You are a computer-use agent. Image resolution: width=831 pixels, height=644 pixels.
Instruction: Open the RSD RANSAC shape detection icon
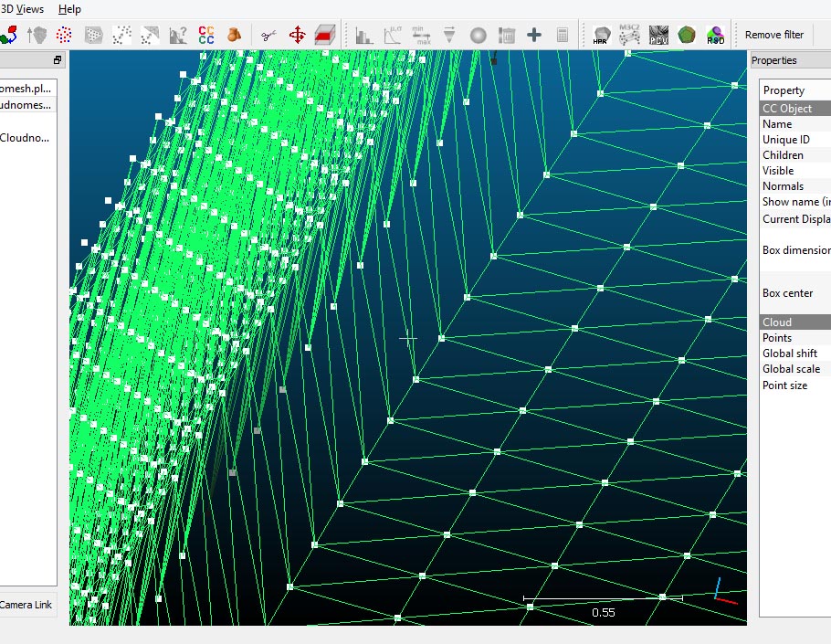(x=715, y=35)
